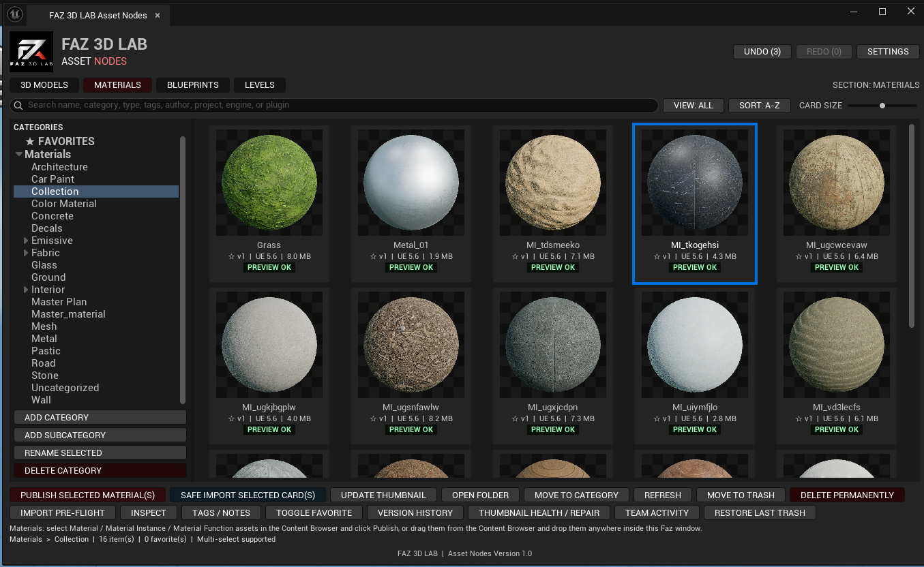
Task: Click the UPDATE THUMBNAIL button
Action: 384,495
